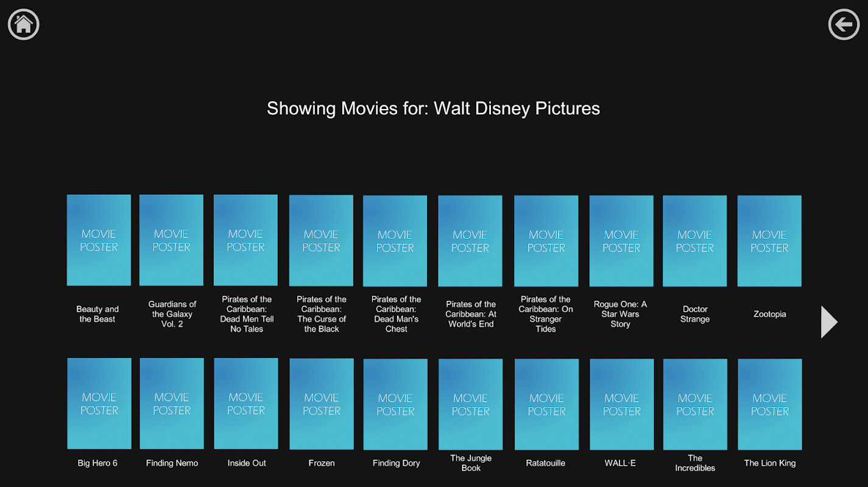
Task: Open the At World's End poster
Action: 470,240
